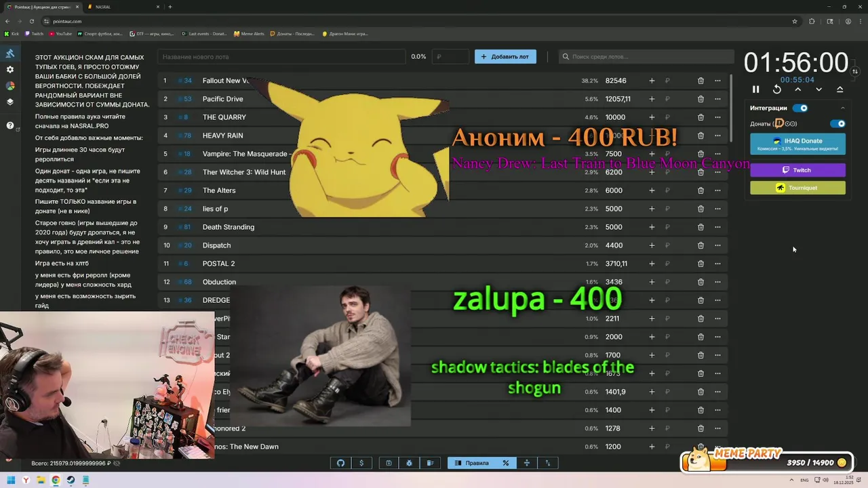Open more options for HEAVY RAIN row
The height and width of the screenshot is (488, 868).
pyautogui.click(x=717, y=136)
